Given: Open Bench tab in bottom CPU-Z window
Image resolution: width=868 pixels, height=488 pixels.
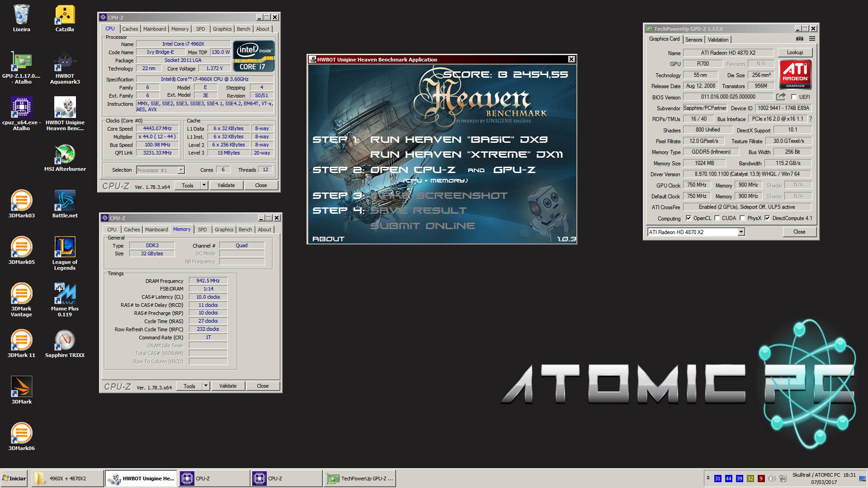Looking at the screenshot, I should click(x=245, y=230).
